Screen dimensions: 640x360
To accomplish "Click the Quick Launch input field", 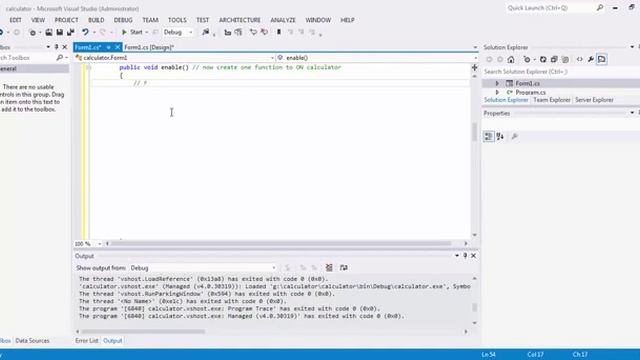I will pyautogui.click(x=550, y=8).
